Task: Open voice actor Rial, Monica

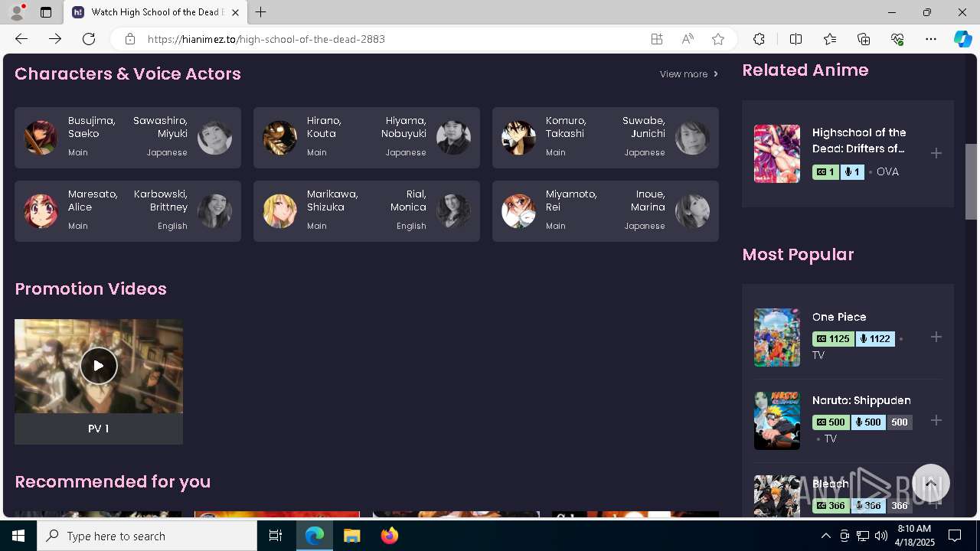Action: pos(408,201)
